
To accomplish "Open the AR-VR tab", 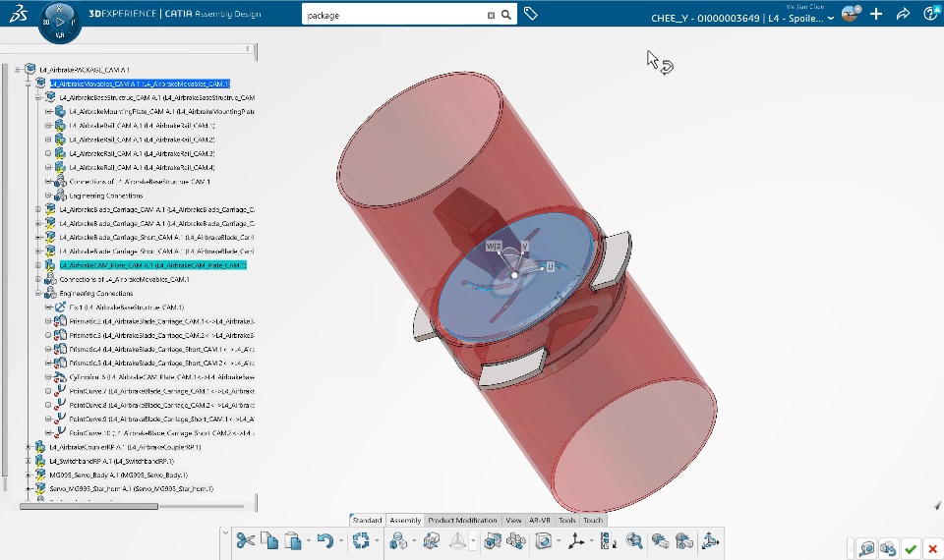I will click(x=540, y=521).
